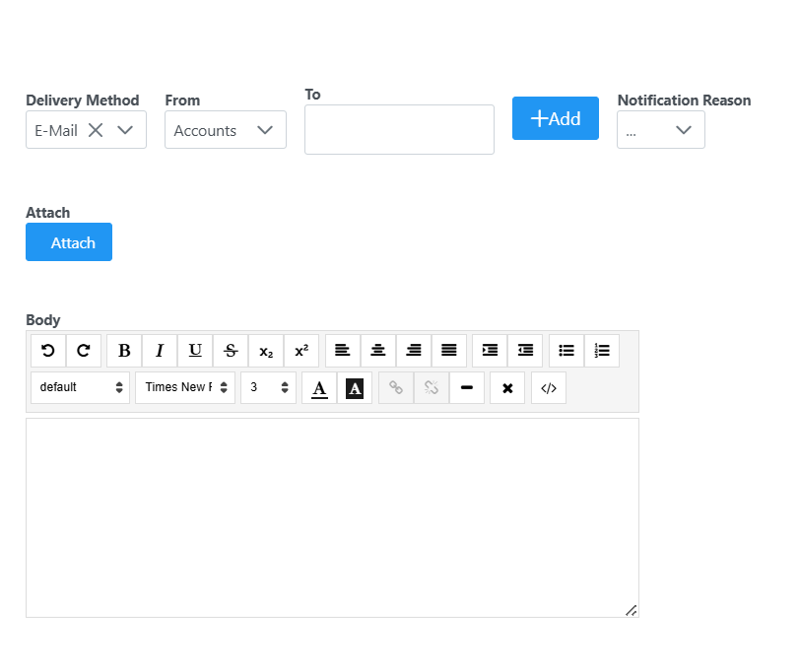Insert an unordered bullet list
This screenshot has width=799, height=672.
566,350
